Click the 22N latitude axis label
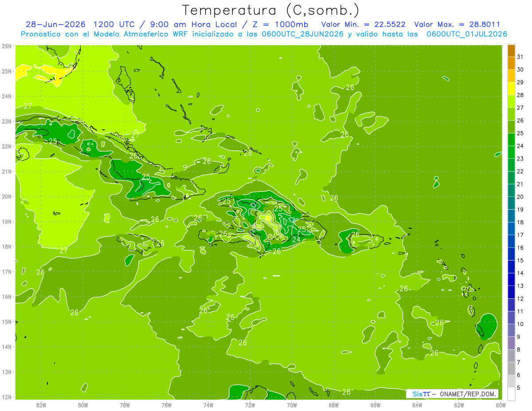The height and width of the screenshot is (411, 532). (x=6, y=146)
